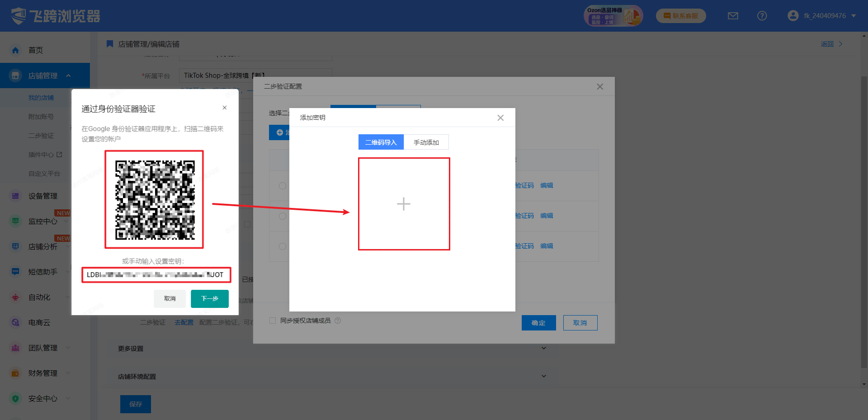Click the 飞跨浏览器 logo
The height and width of the screenshot is (420, 868).
tap(55, 16)
